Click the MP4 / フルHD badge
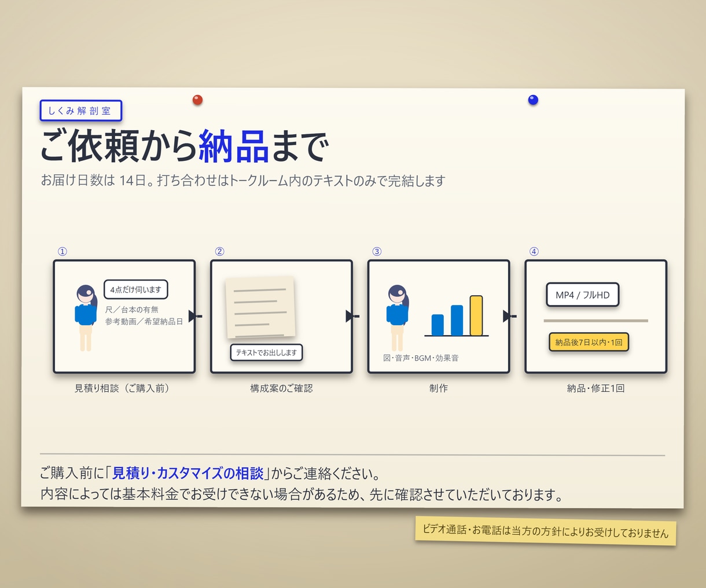This screenshot has height=588, width=706. 583,295
